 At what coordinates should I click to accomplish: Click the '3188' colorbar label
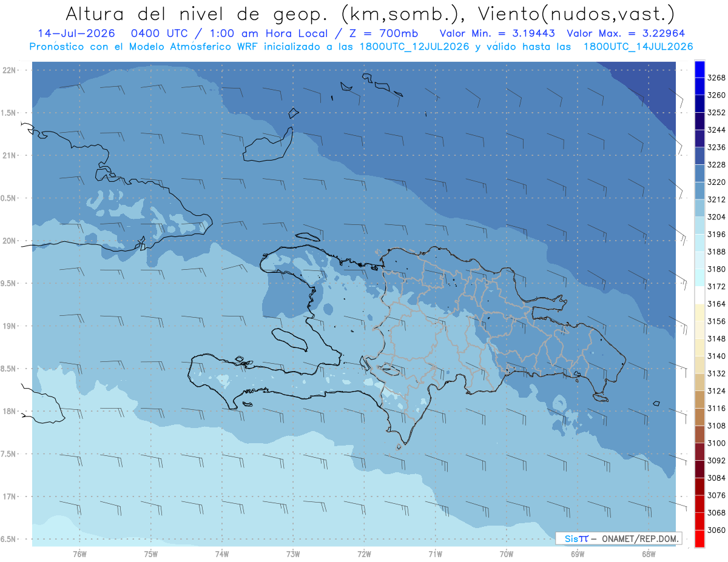[716, 252]
